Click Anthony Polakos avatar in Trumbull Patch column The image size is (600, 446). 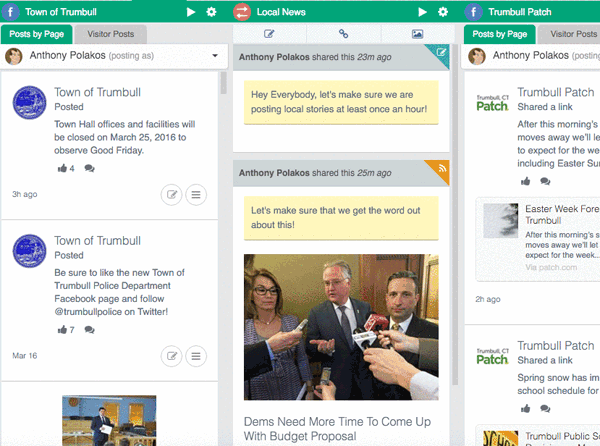tap(476, 56)
